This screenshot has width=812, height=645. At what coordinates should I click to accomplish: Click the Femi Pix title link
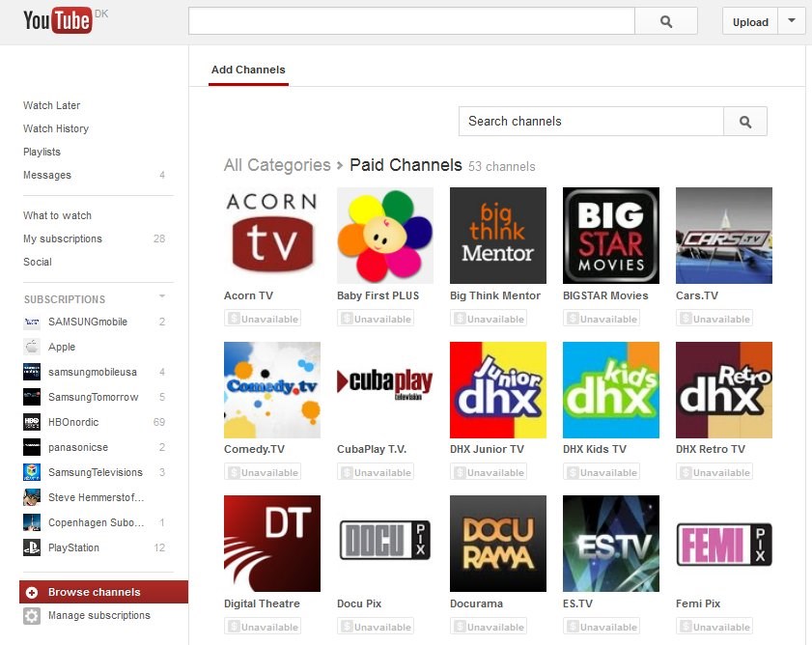pyautogui.click(x=698, y=603)
